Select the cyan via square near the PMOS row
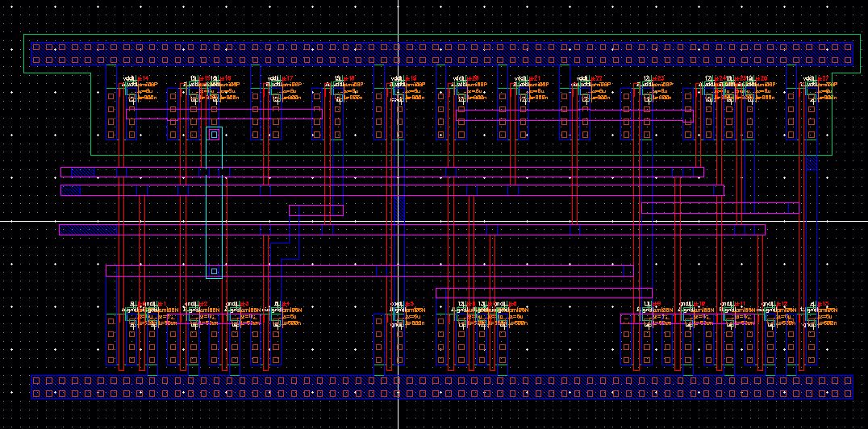868x429 pixels. (215, 134)
